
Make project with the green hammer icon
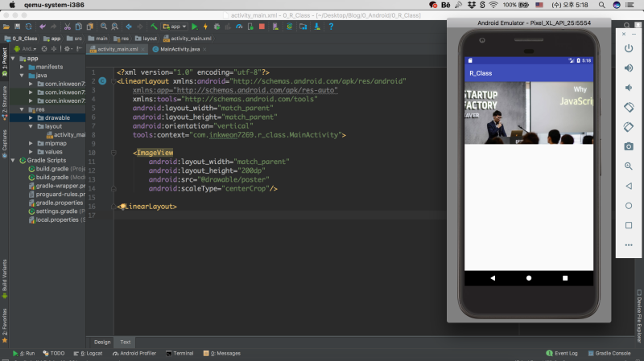coord(154,27)
